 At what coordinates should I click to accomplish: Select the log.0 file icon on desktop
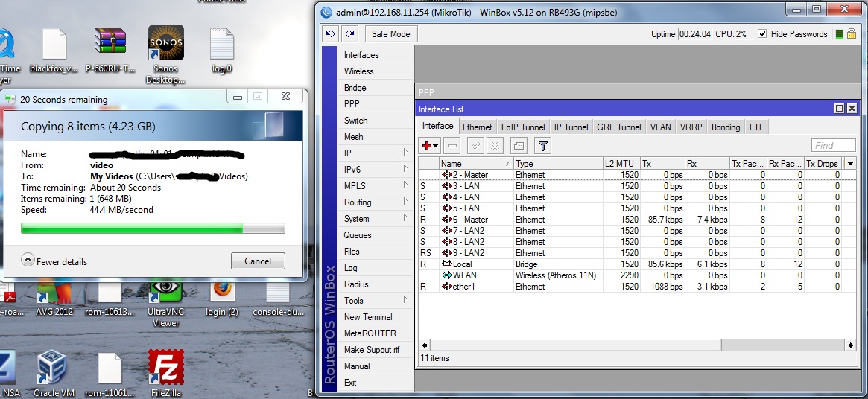pyautogui.click(x=222, y=44)
